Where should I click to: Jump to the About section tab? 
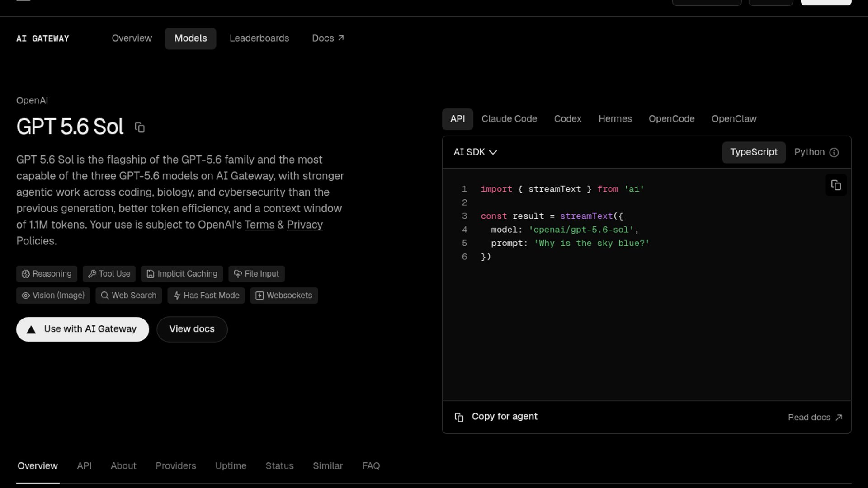123,466
